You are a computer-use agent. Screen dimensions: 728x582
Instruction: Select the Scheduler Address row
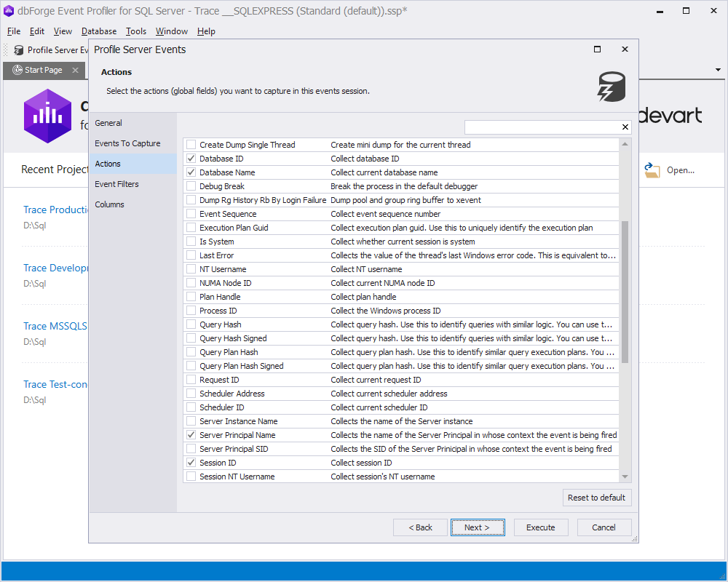(401, 394)
